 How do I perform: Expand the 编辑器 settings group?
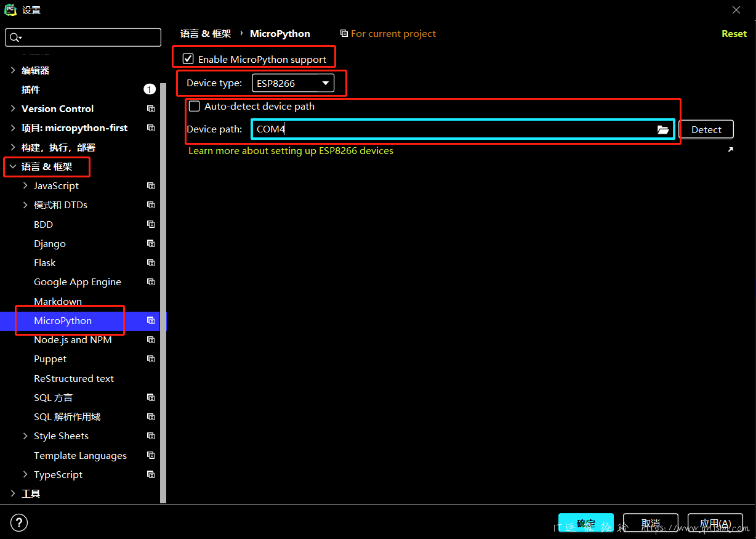coord(13,70)
